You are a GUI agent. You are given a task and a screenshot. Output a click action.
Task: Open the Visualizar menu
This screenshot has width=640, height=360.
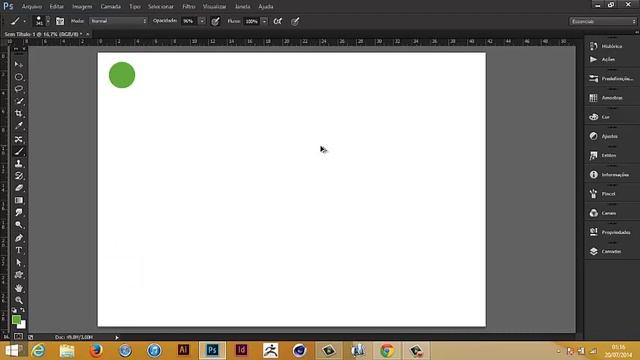[215, 7]
